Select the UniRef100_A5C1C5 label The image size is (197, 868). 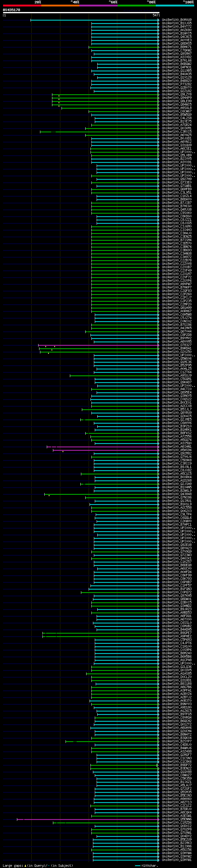pyautogui.click(x=177, y=474)
